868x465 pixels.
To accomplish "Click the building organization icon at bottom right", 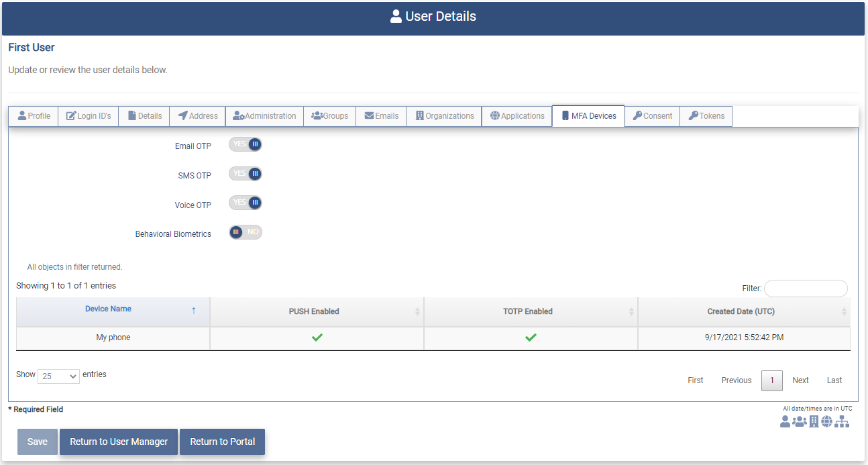I will pyautogui.click(x=814, y=421).
